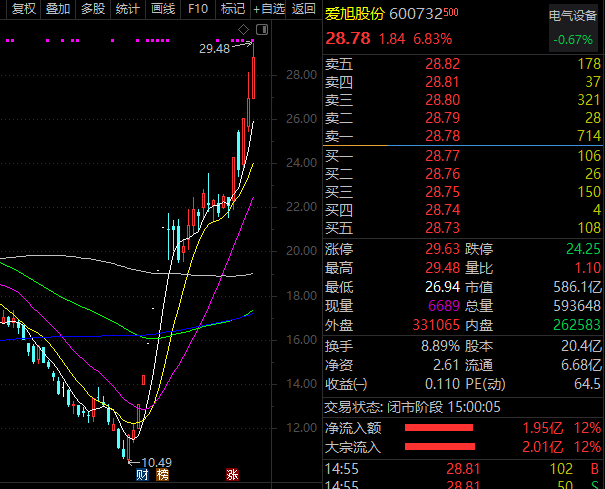This screenshot has width=605, height=489.
Task: Open the 叠加 overlay option
Action: [x=58, y=8]
